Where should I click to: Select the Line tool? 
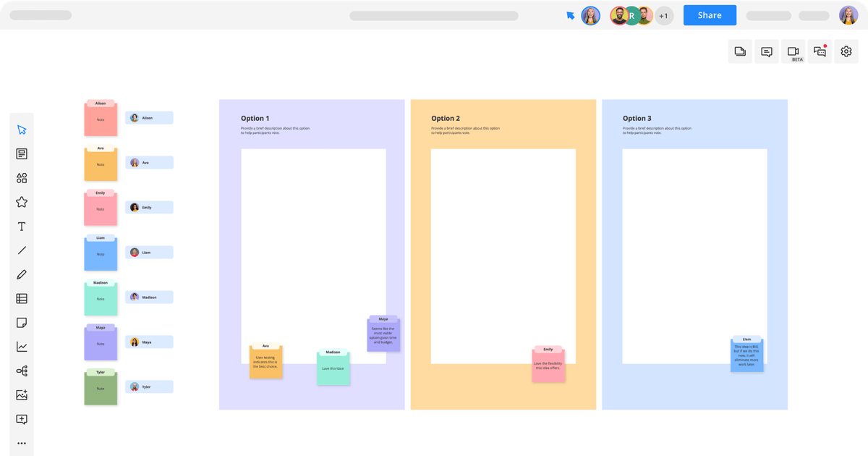22,250
